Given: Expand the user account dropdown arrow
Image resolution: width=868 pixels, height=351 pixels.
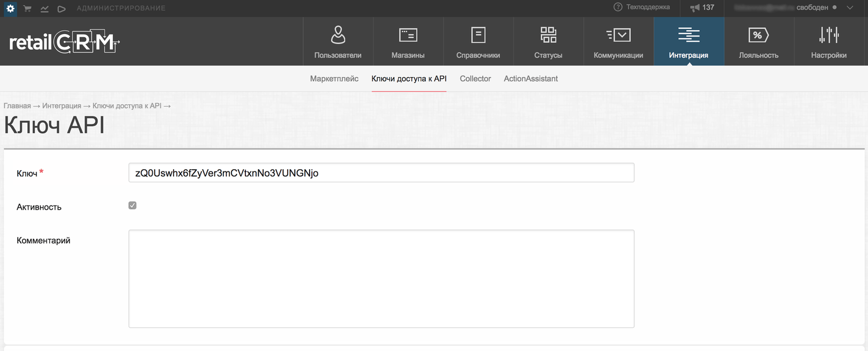Looking at the screenshot, I should point(849,8).
